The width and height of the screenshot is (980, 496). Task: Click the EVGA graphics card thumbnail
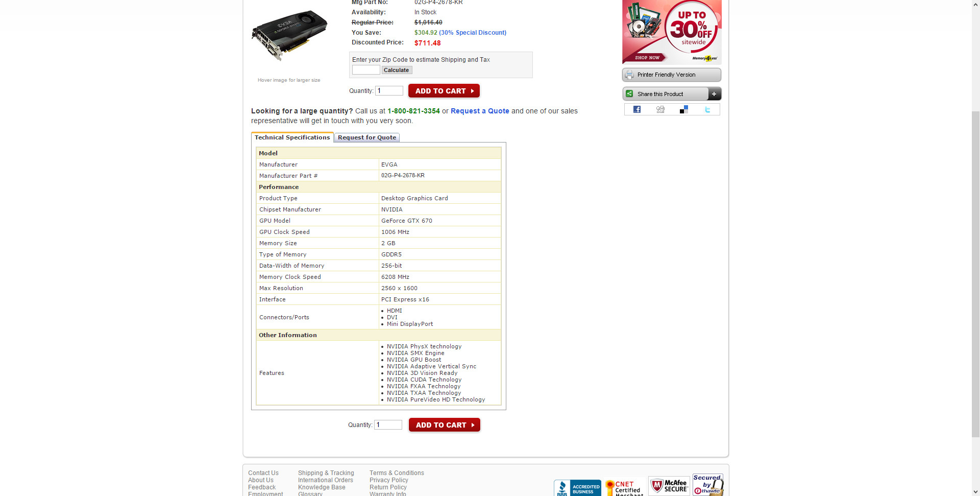289,36
